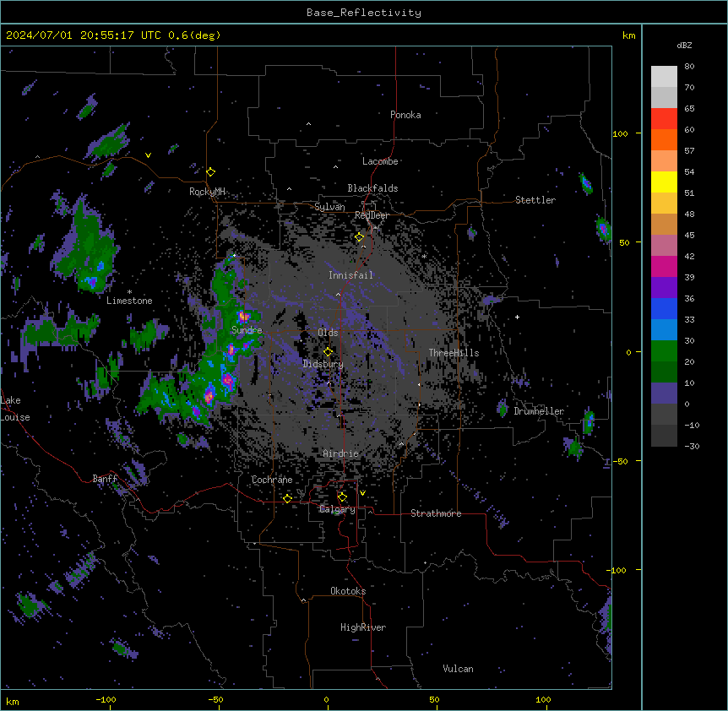This screenshot has height=711, width=728.
Task: Click the Lacombe city label
Action: [380, 161]
